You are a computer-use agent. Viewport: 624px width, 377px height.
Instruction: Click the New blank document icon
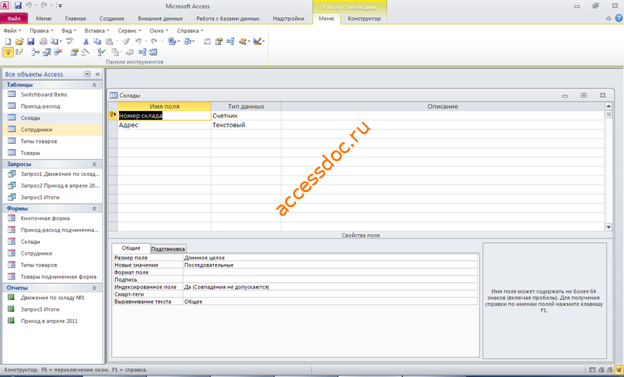click(8, 41)
